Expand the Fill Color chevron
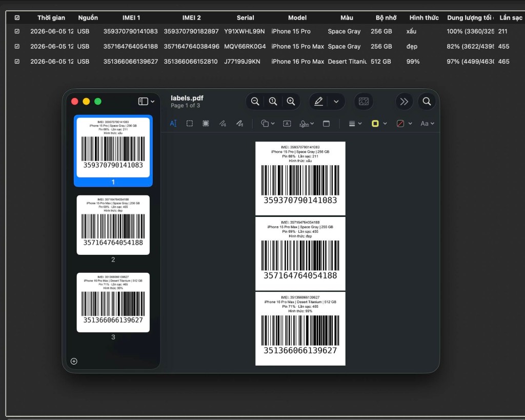Viewport: 525px width, 420px height. tap(410, 124)
